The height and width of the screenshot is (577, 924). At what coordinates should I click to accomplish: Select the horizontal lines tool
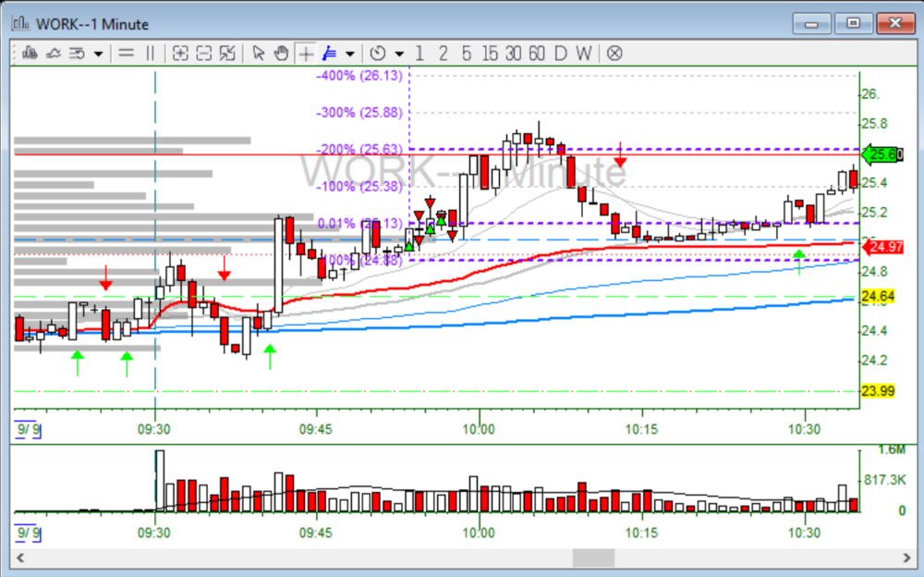tap(127, 53)
